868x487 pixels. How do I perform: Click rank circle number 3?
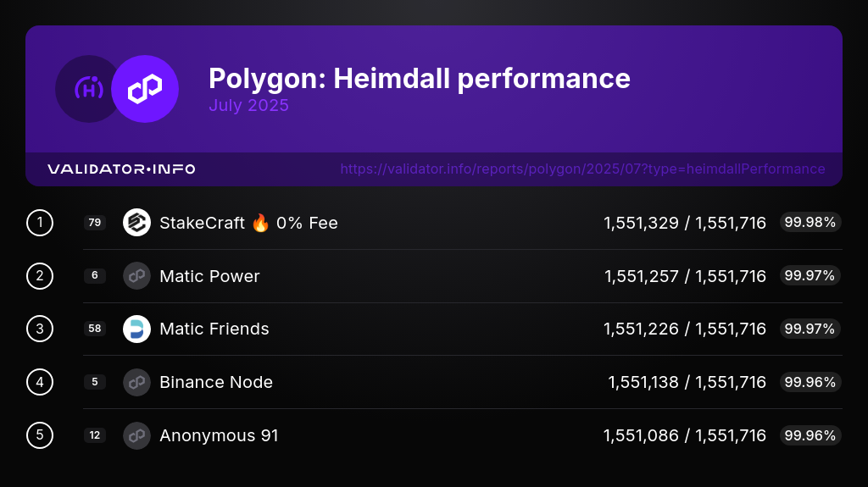40,329
